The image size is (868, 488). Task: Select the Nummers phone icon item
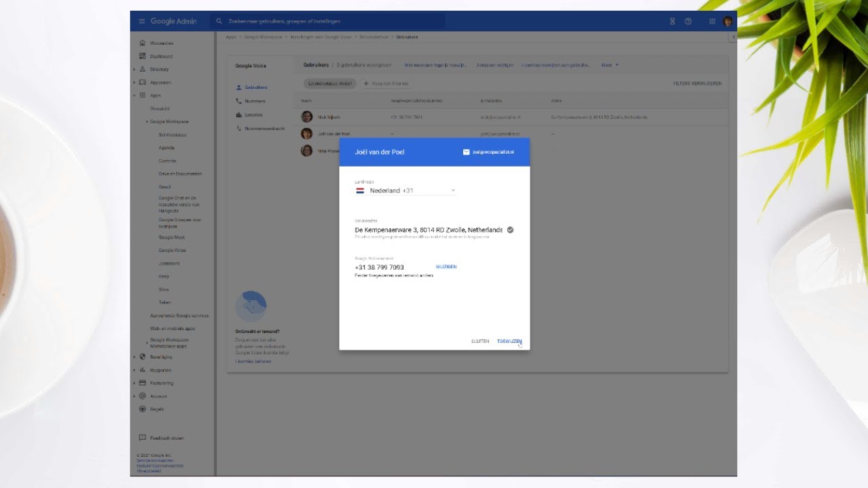(250, 101)
